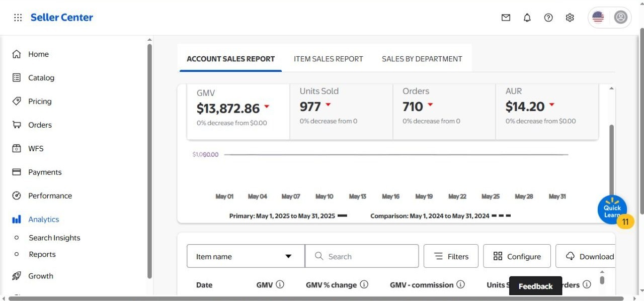Open the mail messages icon
Image resolution: width=644 pixels, height=301 pixels.
506,18
